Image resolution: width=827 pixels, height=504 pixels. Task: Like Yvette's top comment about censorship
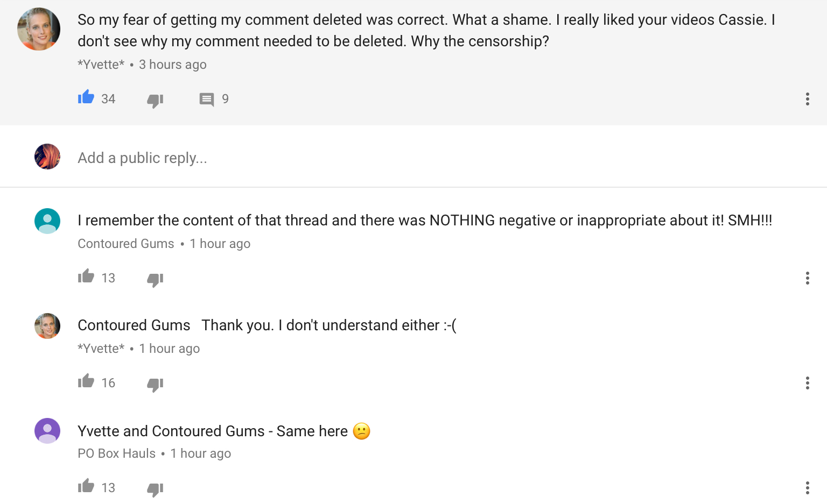point(86,97)
